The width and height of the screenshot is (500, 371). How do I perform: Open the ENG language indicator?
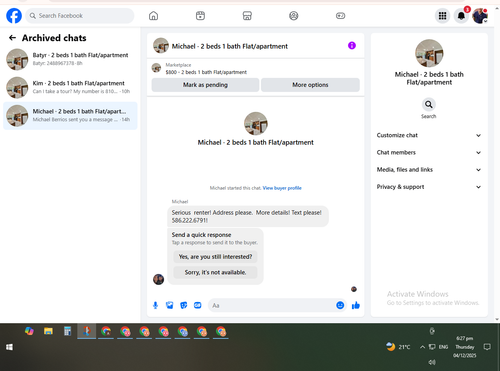point(443,347)
